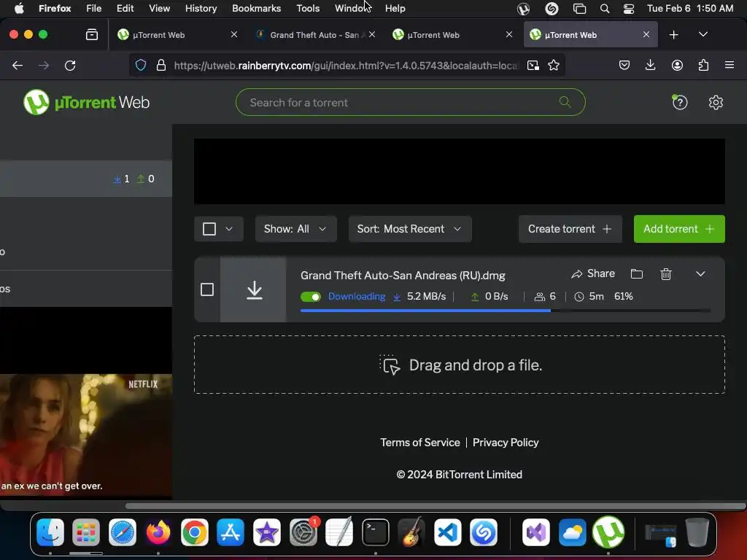Check the select-all torrents checkbox
This screenshot has height=560, width=747.
tap(209, 229)
